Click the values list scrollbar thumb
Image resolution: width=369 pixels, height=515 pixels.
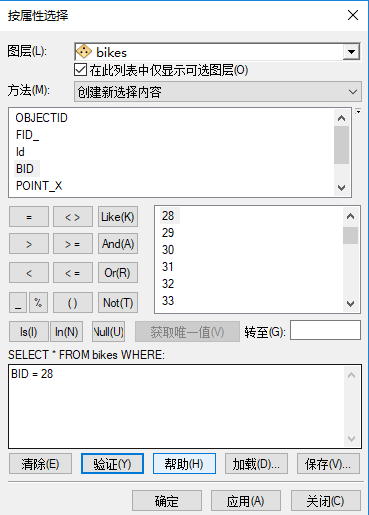(x=350, y=236)
